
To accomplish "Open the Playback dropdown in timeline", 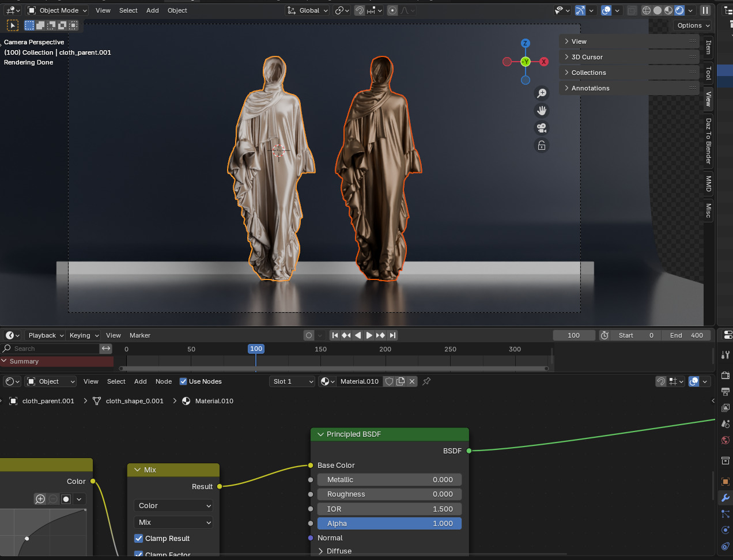I will 46,335.
